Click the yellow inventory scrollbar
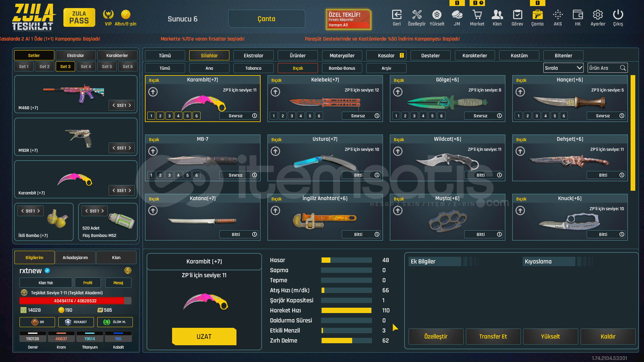 (633, 133)
